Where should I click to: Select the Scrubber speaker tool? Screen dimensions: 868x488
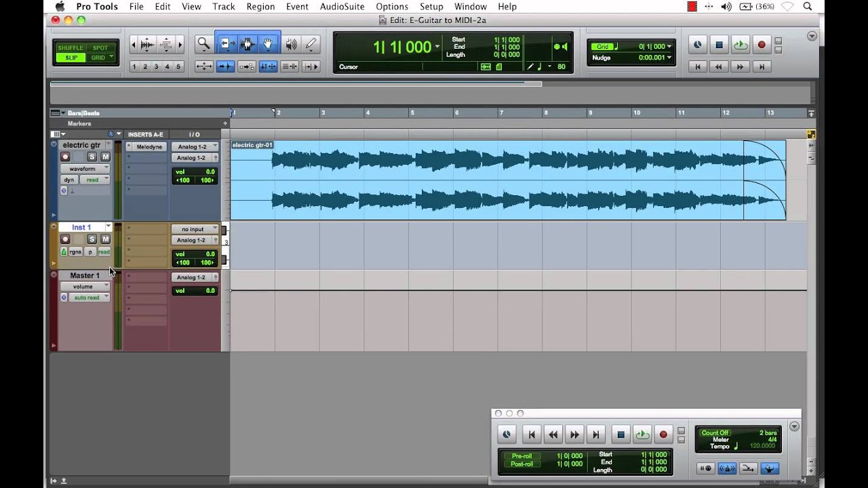tap(291, 45)
